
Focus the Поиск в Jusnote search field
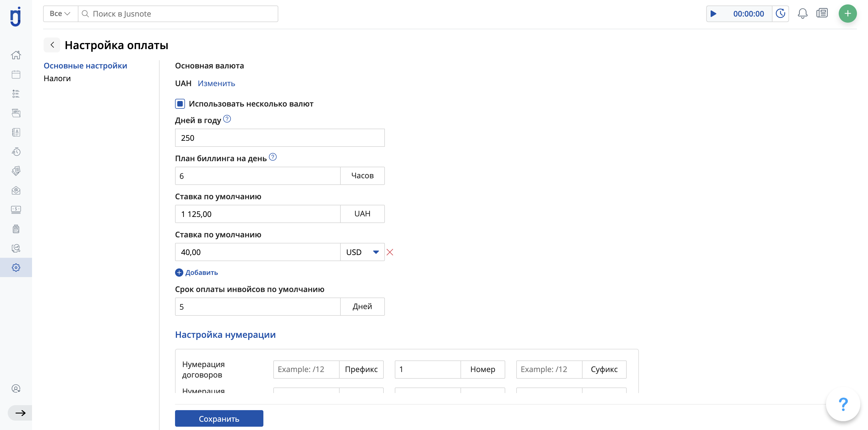pos(178,14)
